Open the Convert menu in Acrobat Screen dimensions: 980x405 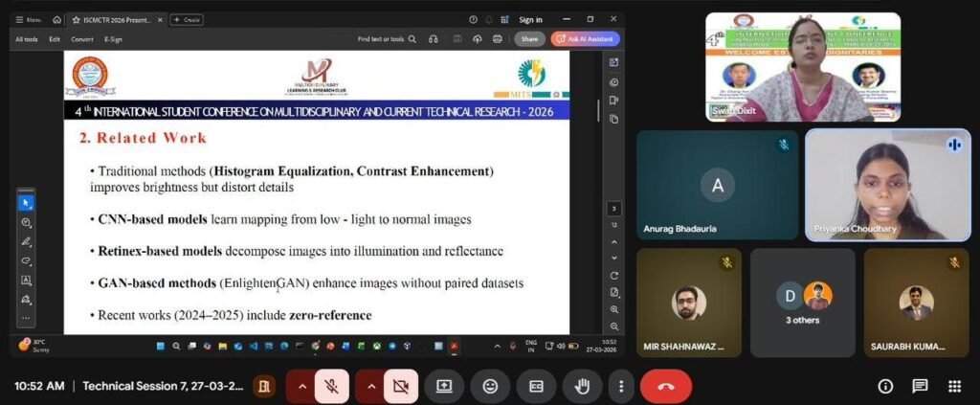point(82,39)
